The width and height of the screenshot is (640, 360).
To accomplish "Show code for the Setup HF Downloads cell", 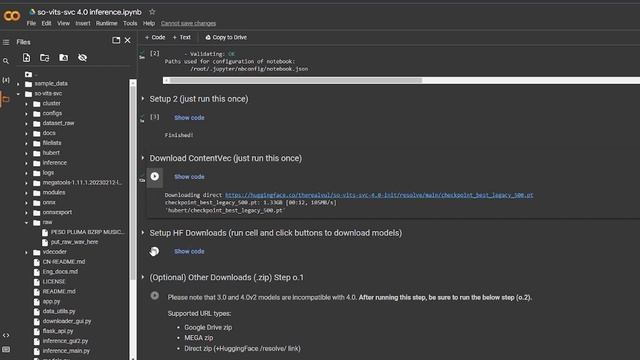I will [189, 251].
